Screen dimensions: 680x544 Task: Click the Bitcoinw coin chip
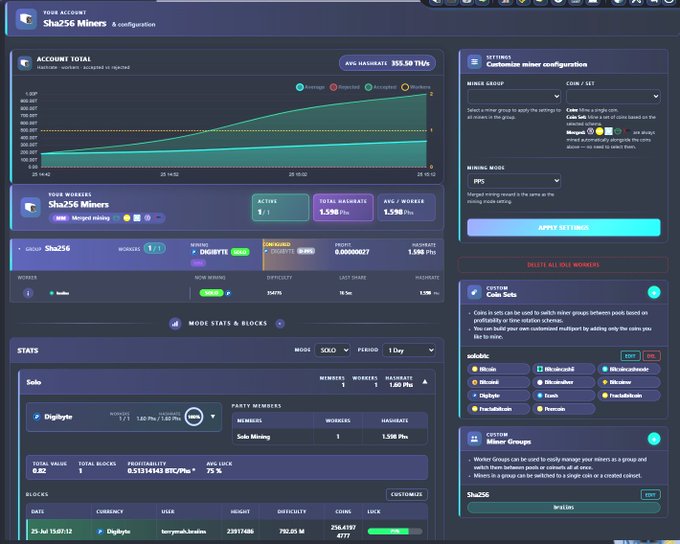click(629, 382)
